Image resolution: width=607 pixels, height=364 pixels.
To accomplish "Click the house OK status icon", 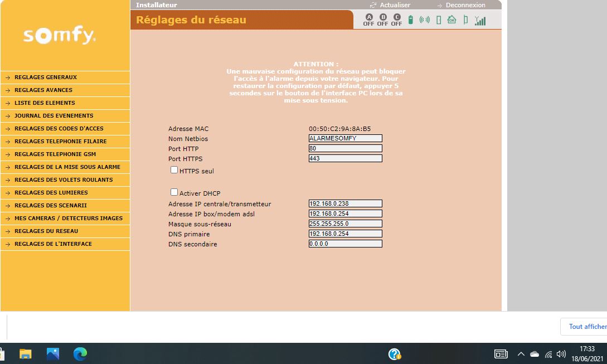I will pos(451,20).
